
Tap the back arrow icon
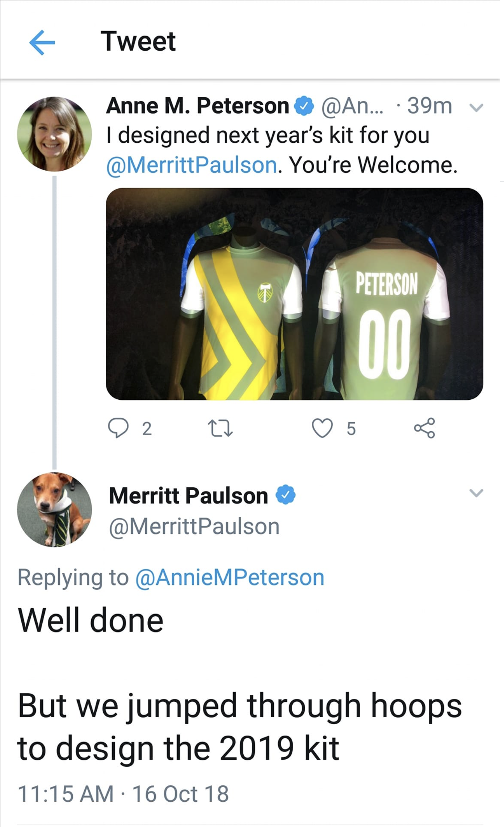click(42, 42)
